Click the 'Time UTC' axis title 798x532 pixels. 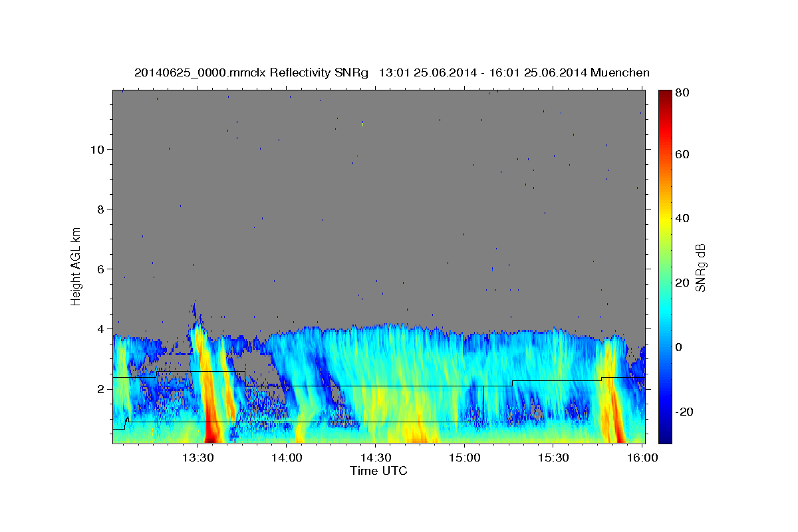tap(378, 471)
